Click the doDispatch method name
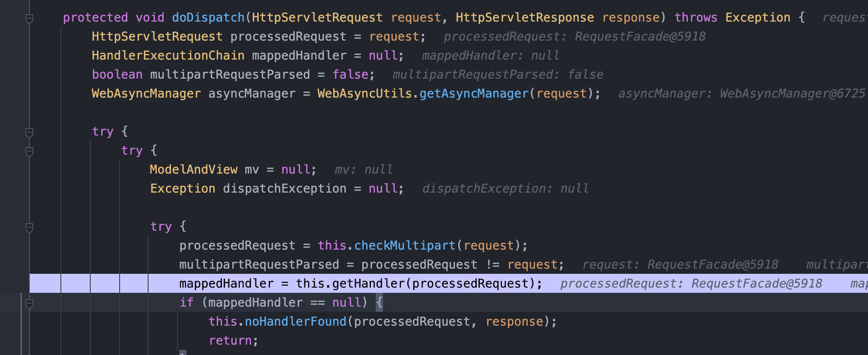This screenshot has width=868, height=355. coord(208,18)
